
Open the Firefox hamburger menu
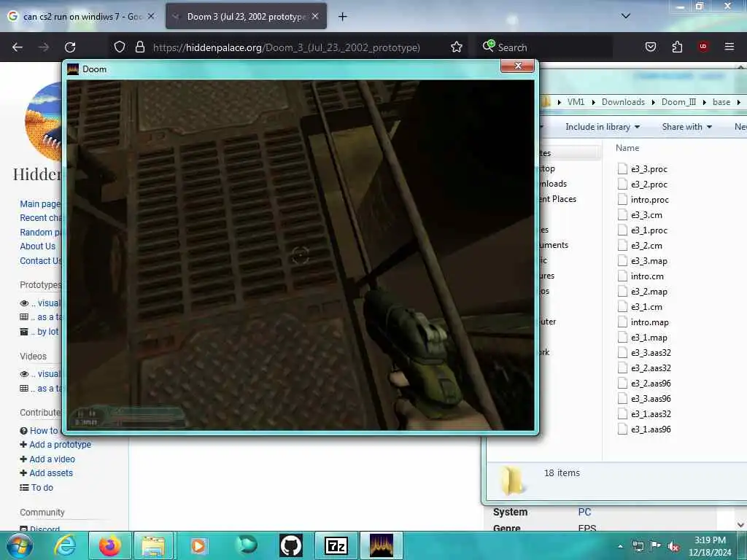point(729,47)
